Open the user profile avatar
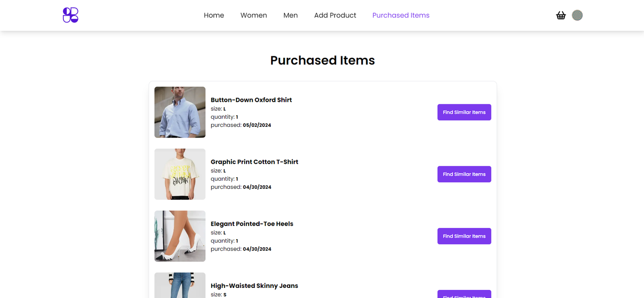 coord(577,15)
